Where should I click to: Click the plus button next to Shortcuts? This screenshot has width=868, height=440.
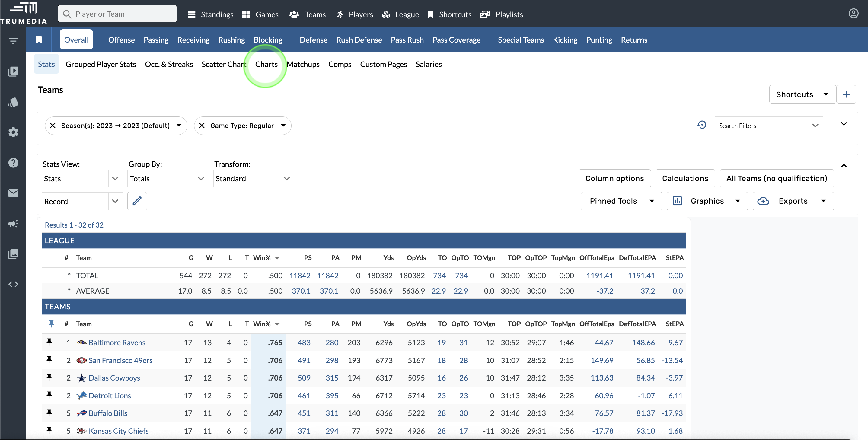(x=846, y=94)
